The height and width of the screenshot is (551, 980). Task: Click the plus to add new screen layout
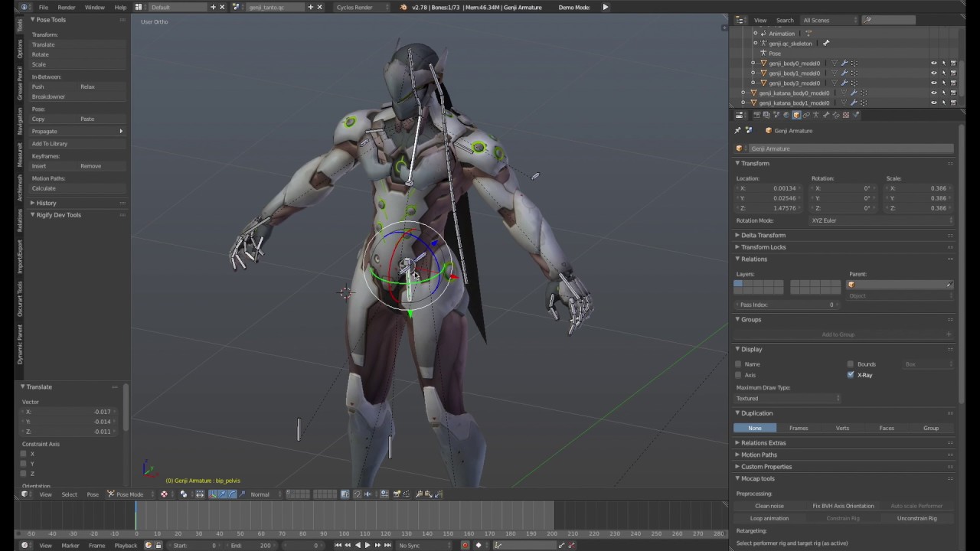(x=213, y=7)
